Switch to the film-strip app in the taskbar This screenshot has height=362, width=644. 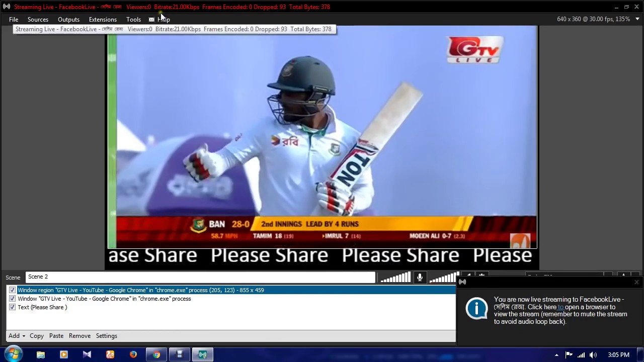(180, 354)
